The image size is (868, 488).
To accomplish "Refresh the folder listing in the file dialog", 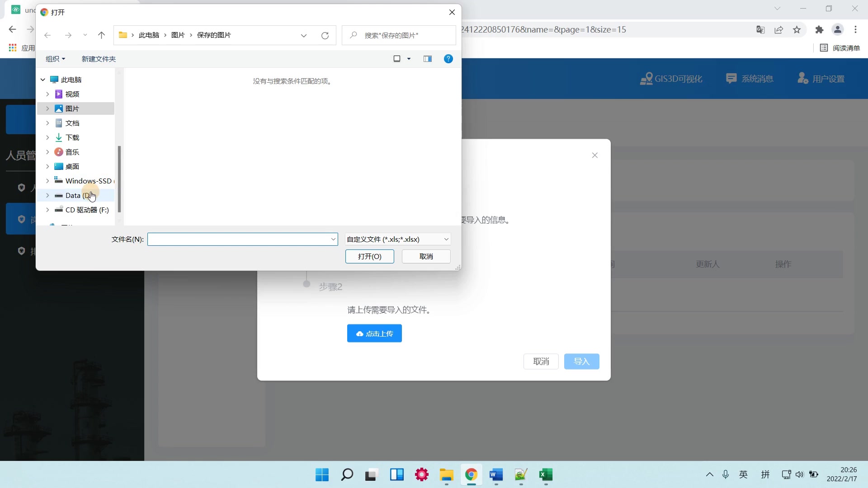I will coord(325,35).
